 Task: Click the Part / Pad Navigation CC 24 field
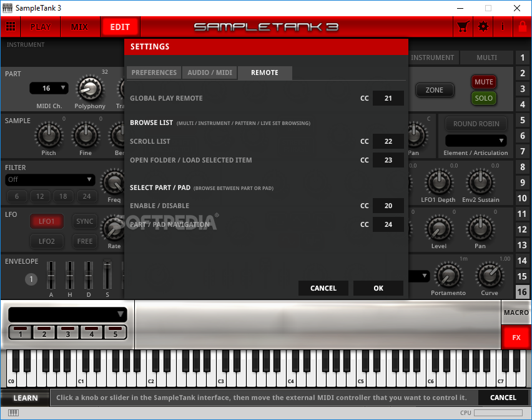pos(388,224)
